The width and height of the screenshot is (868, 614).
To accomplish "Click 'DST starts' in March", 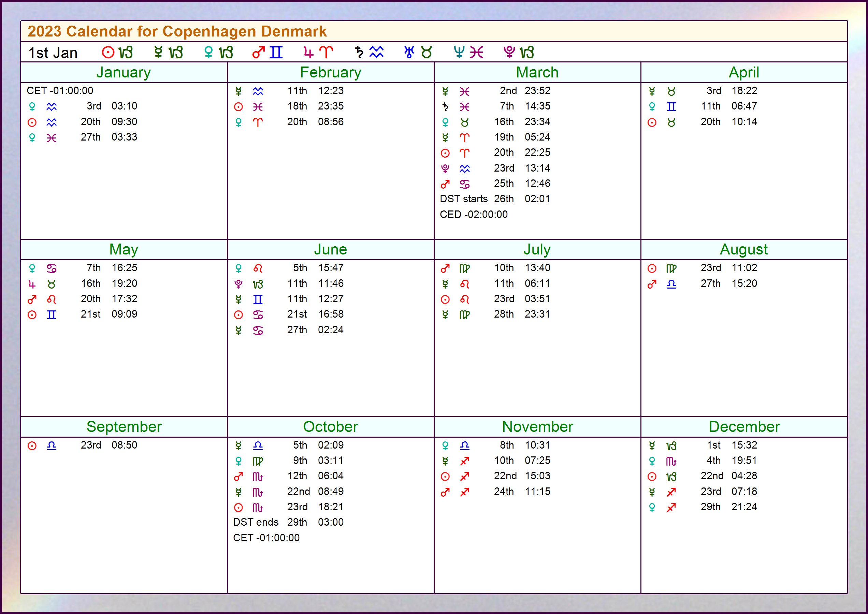I will [464, 199].
